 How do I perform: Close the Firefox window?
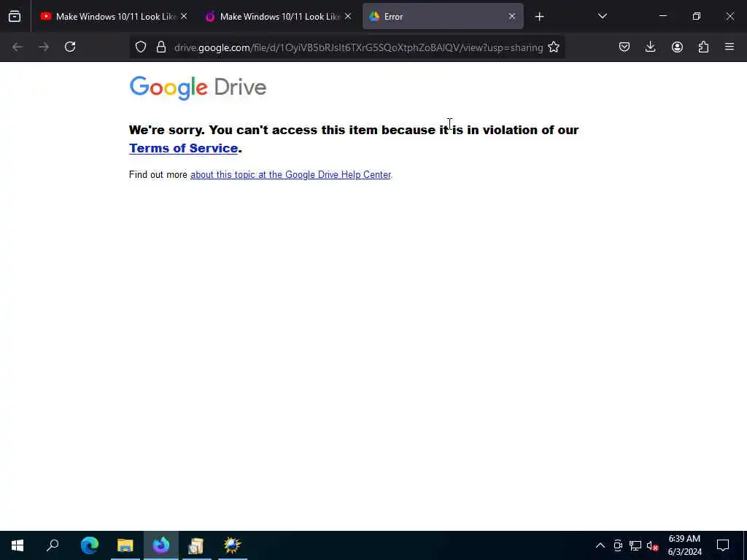pyautogui.click(x=729, y=16)
